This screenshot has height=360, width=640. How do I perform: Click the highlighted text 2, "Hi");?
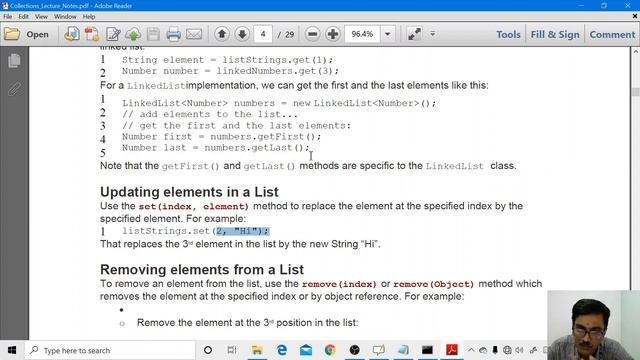(x=243, y=231)
